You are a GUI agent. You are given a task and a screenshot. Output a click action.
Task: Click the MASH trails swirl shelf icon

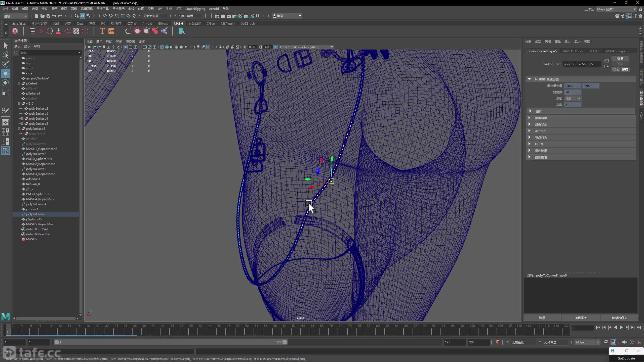(67, 31)
